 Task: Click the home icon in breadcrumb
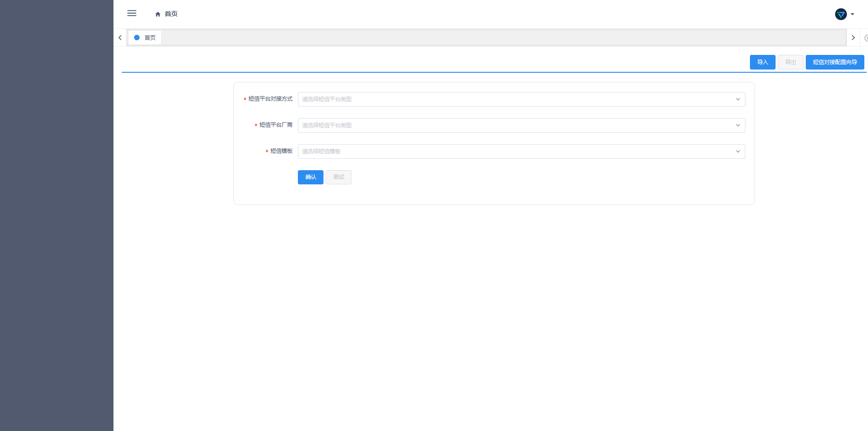pos(158,14)
